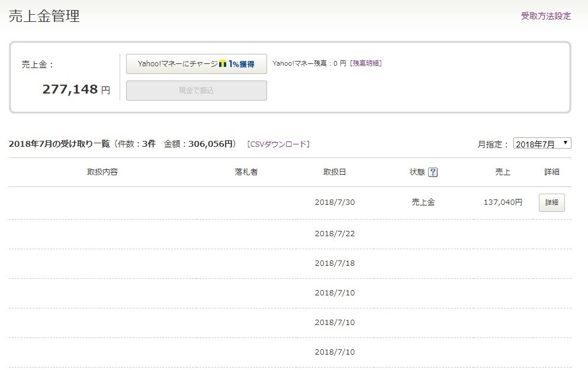
Task: Click the Yahoo!マネー残高：0 円 text
Action: (309, 63)
